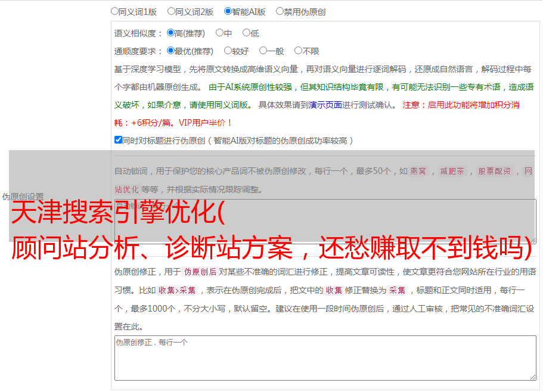Set 语义相似度 to 低

click(246, 33)
